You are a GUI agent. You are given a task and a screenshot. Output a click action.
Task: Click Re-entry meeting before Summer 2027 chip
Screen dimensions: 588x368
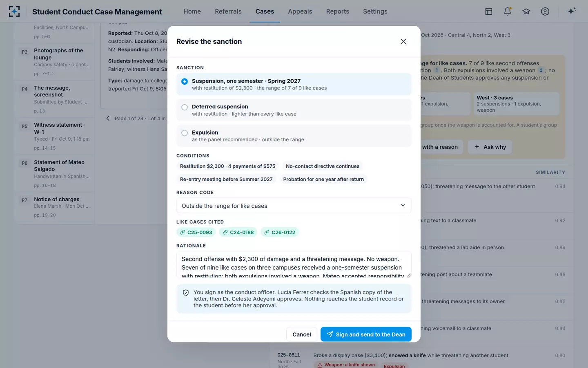[x=226, y=180]
